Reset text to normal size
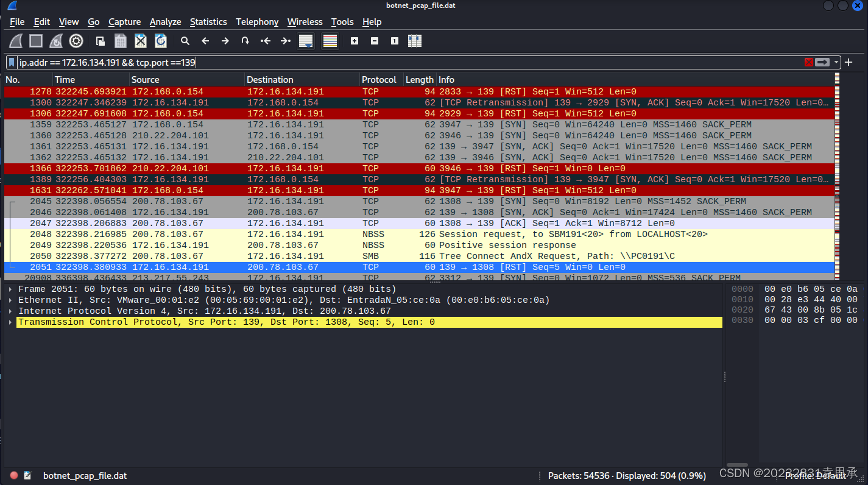868x485 pixels. [395, 41]
